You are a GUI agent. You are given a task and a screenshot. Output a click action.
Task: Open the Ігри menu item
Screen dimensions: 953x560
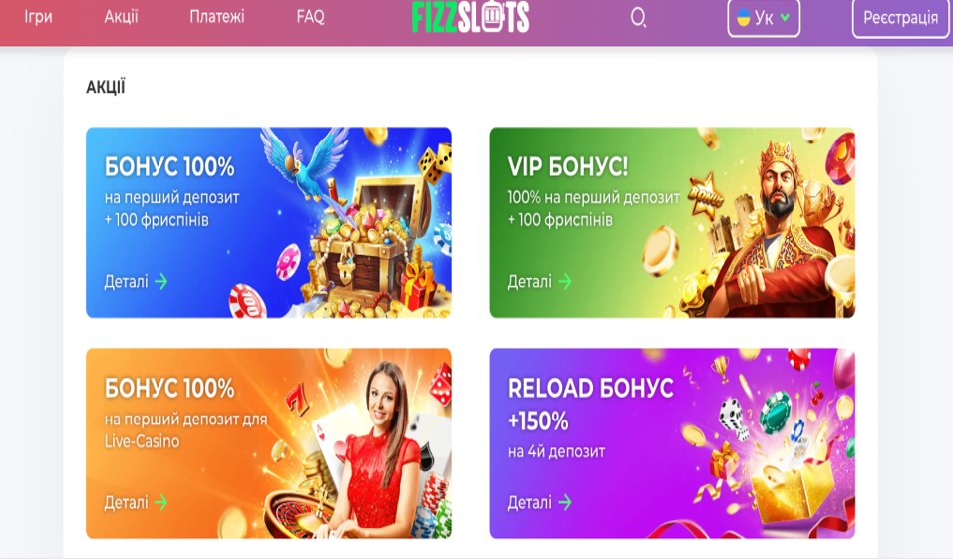tap(38, 16)
